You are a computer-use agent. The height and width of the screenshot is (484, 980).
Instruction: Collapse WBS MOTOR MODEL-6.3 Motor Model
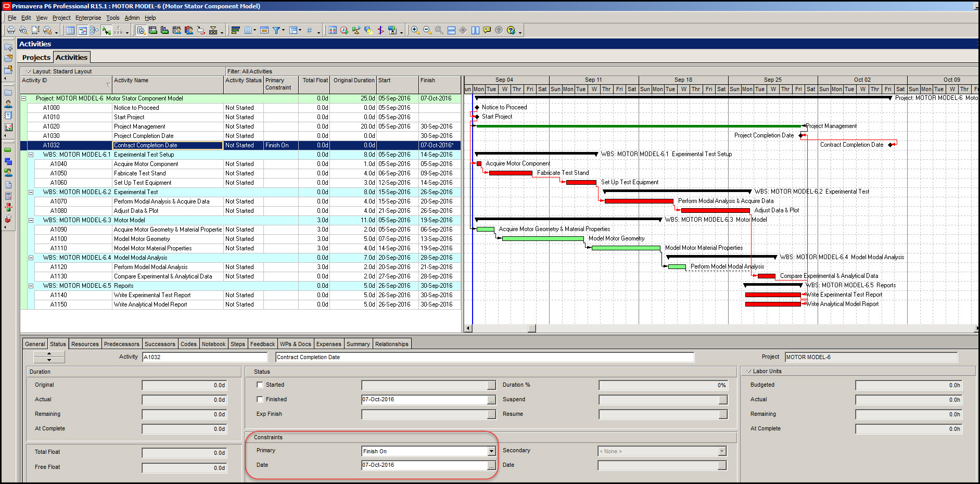(x=31, y=220)
